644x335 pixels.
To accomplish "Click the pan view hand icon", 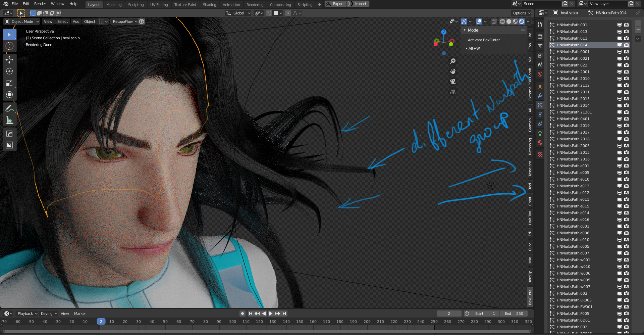I will 453,71.
